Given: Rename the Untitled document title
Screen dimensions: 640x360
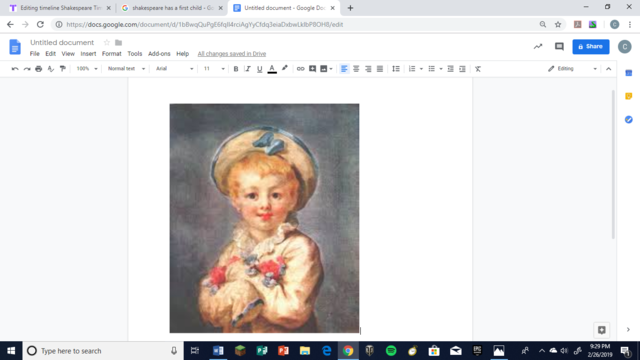Looking at the screenshot, I should click(x=62, y=42).
